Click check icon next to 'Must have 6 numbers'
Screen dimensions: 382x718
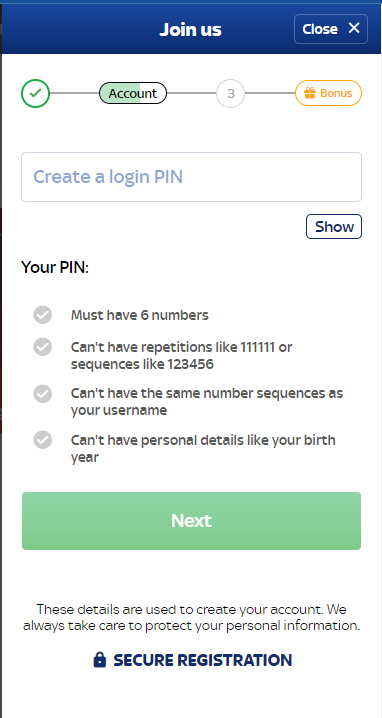(x=43, y=315)
